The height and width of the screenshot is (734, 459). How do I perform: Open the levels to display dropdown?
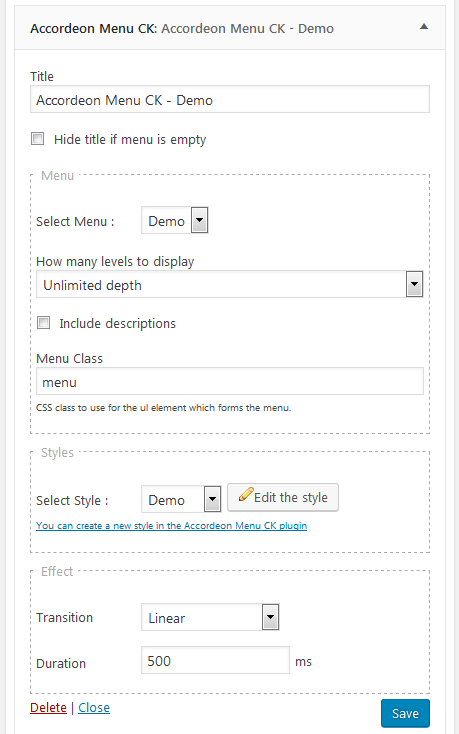click(230, 284)
